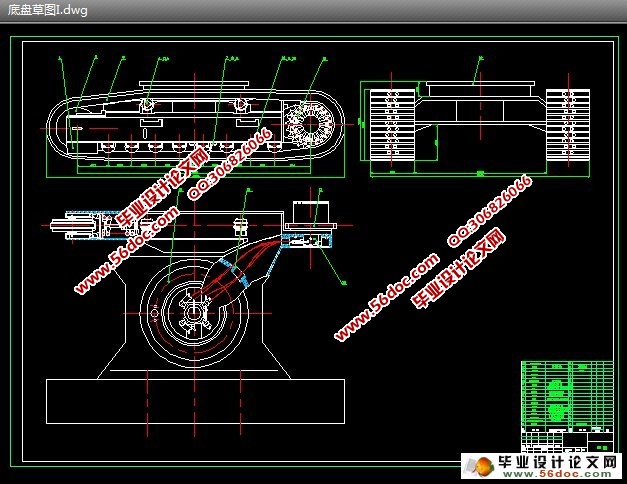
Task: Select the center hub of the slewing ring
Action: point(194,313)
